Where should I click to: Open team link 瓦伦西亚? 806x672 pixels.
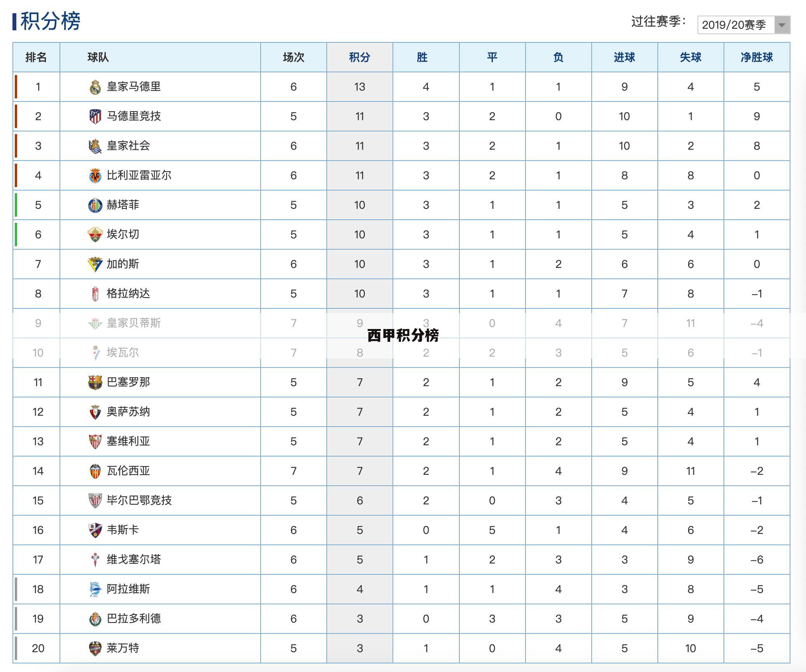128,471
